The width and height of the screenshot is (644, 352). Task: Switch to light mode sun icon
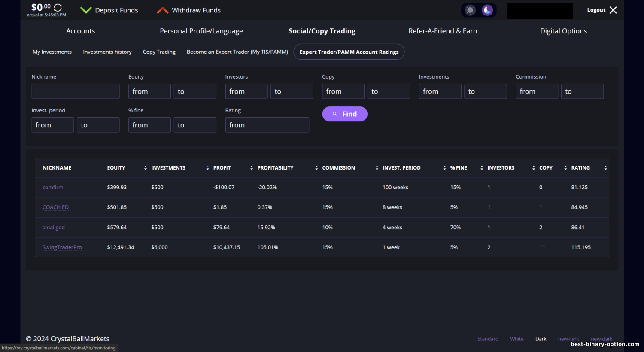pyautogui.click(x=470, y=10)
